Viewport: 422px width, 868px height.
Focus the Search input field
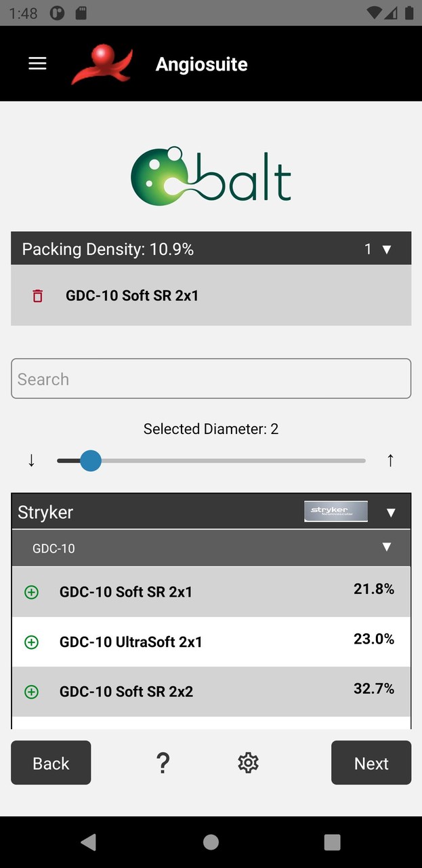pyautogui.click(x=211, y=378)
